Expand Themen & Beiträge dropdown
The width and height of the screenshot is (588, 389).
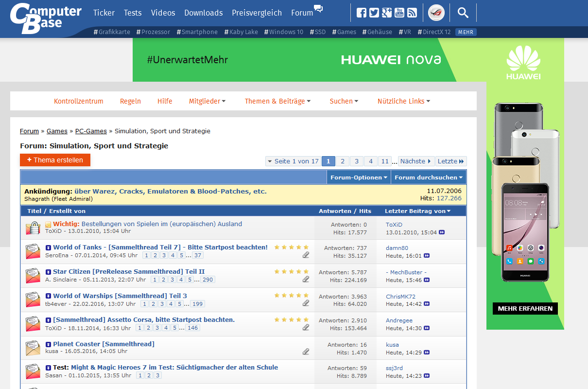click(278, 101)
